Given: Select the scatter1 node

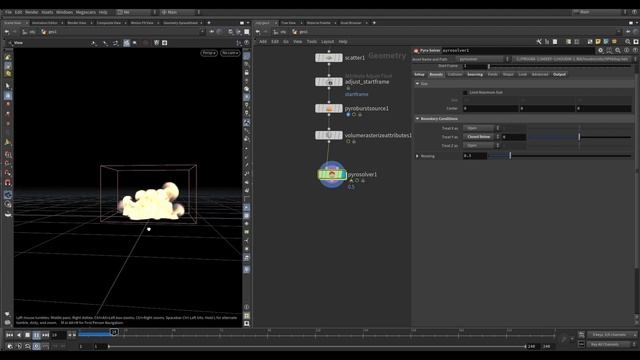Looking at the screenshot, I should tap(329, 58).
